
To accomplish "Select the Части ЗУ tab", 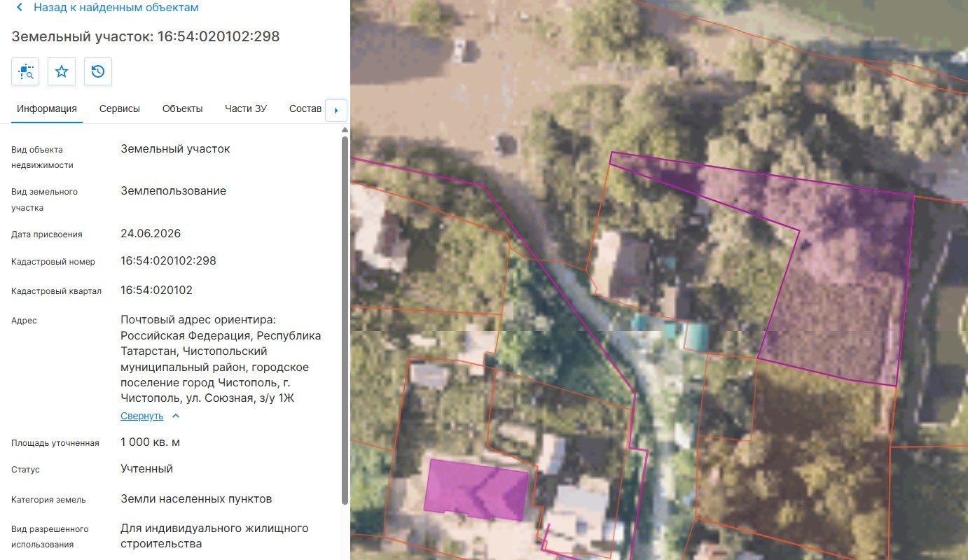I will pyautogui.click(x=246, y=109).
